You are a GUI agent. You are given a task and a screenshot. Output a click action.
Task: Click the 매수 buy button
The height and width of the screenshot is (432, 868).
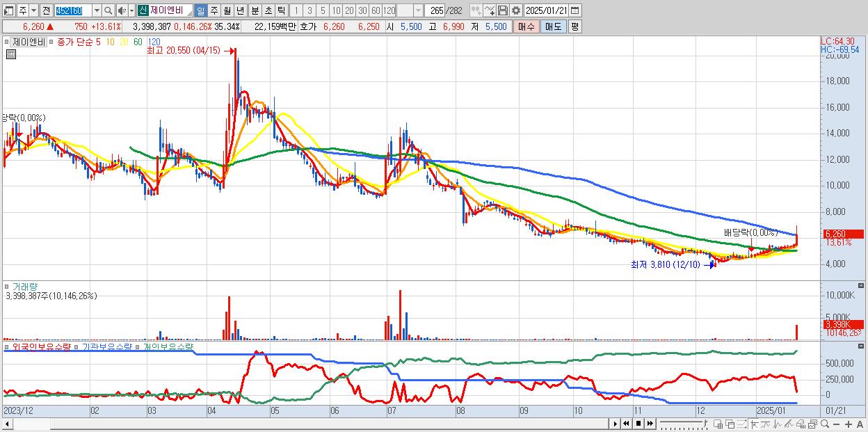527,26
